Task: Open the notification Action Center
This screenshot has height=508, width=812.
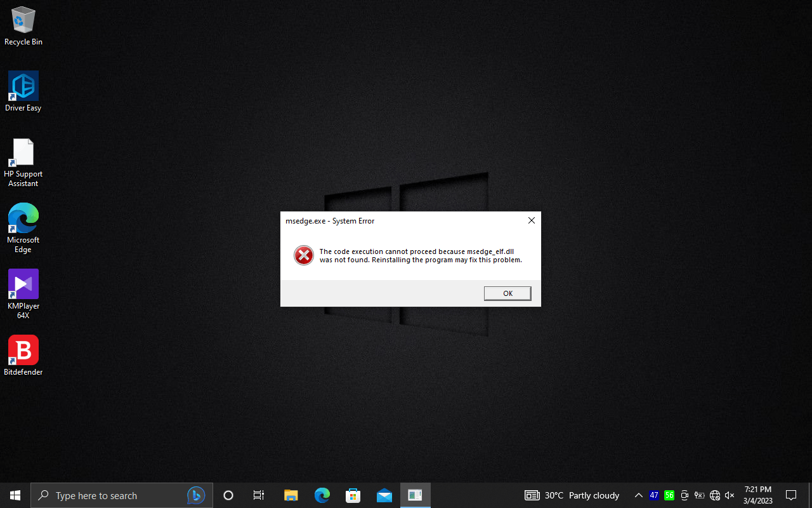Action: pos(791,495)
